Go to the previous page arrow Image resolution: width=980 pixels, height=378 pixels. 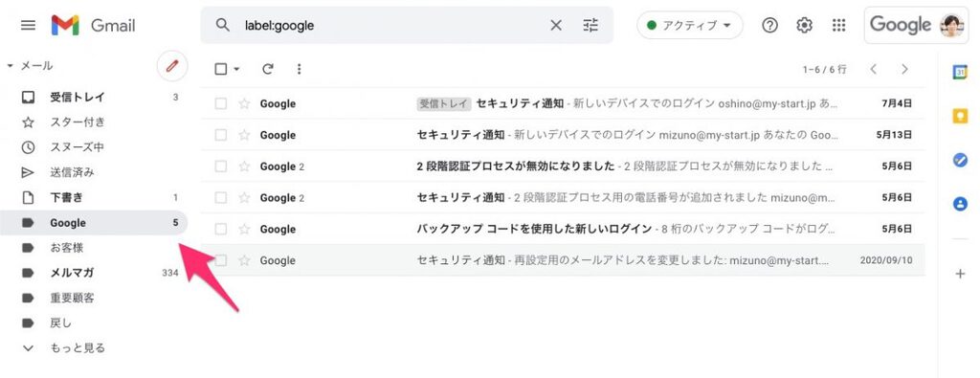tap(874, 69)
